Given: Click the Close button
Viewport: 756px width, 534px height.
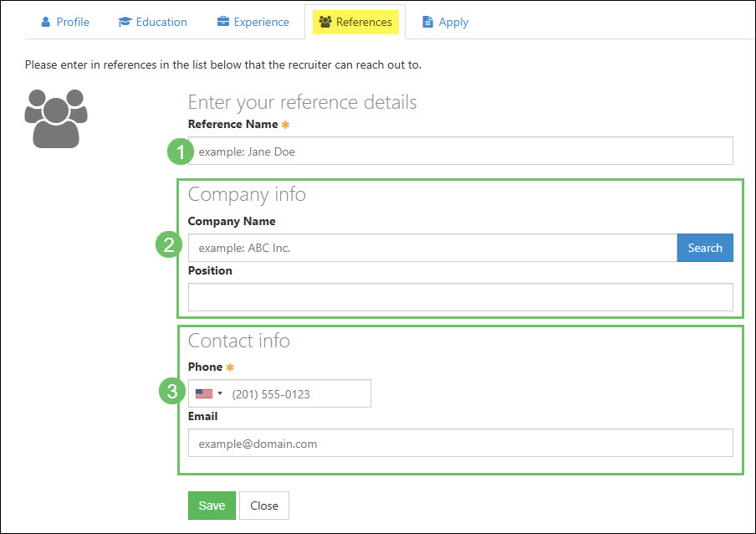Looking at the screenshot, I should [x=263, y=506].
